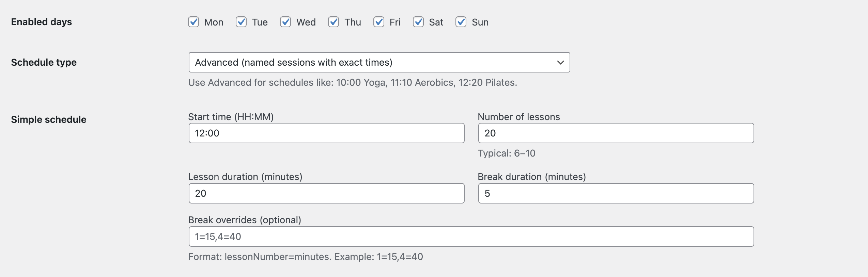
Task: Click the "Start time (HH:MM)" label
Action: tap(231, 117)
